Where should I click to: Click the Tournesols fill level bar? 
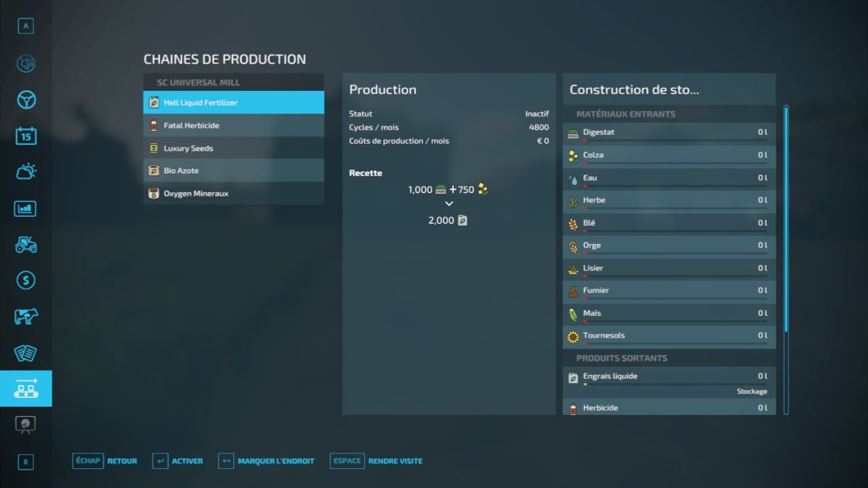675,344
